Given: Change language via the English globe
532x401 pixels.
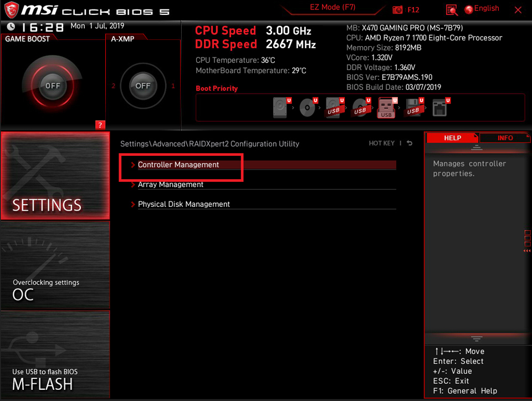Looking at the screenshot, I should [482, 9].
